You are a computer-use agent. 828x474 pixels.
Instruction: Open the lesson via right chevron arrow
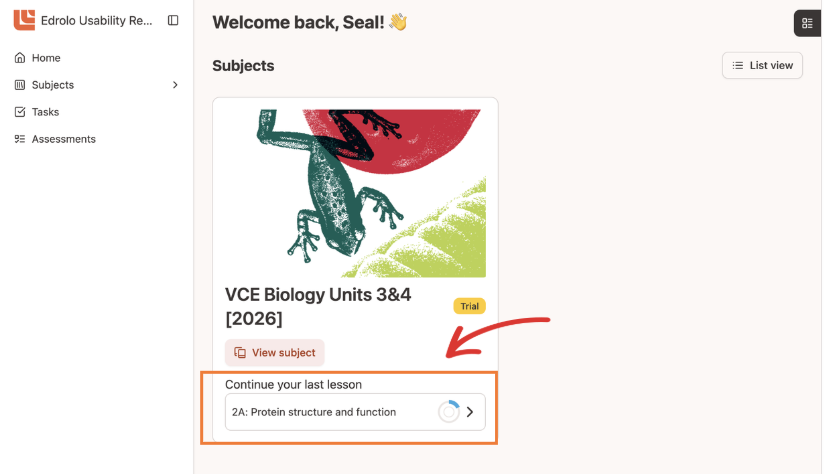coord(470,412)
